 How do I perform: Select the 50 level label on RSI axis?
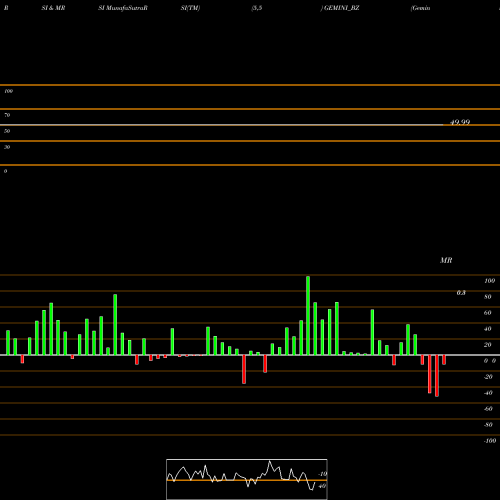pyautogui.click(x=7, y=131)
